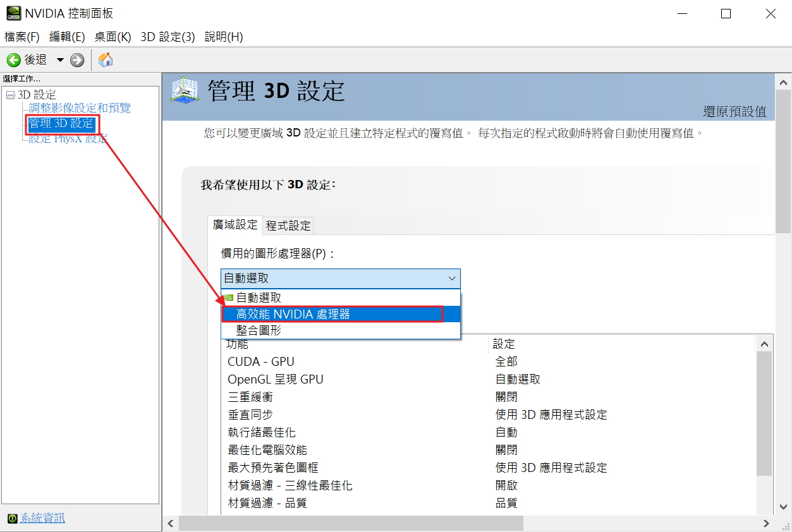Click the Forward arrow icon in toolbar
Viewport: 792px width, 532px height.
click(77, 60)
